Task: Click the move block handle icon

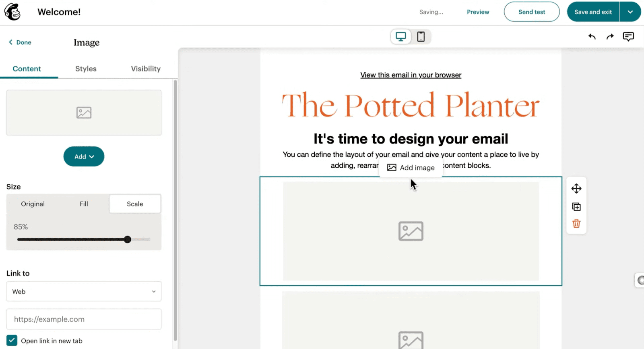Action: [x=576, y=188]
